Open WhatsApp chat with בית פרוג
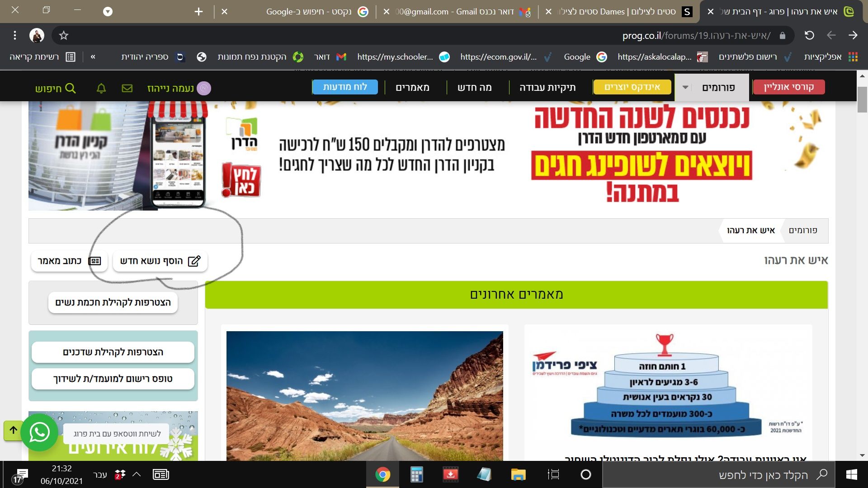 coord(39,432)
